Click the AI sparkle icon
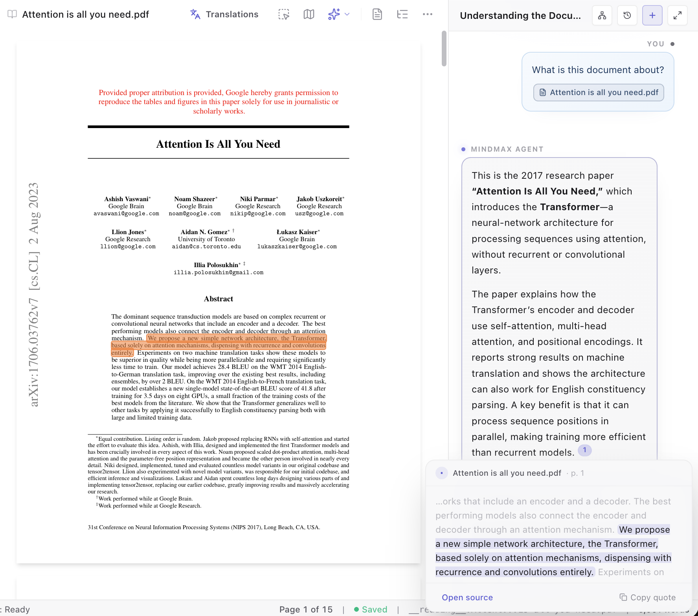The image size is (698, 616). (334, 15)
